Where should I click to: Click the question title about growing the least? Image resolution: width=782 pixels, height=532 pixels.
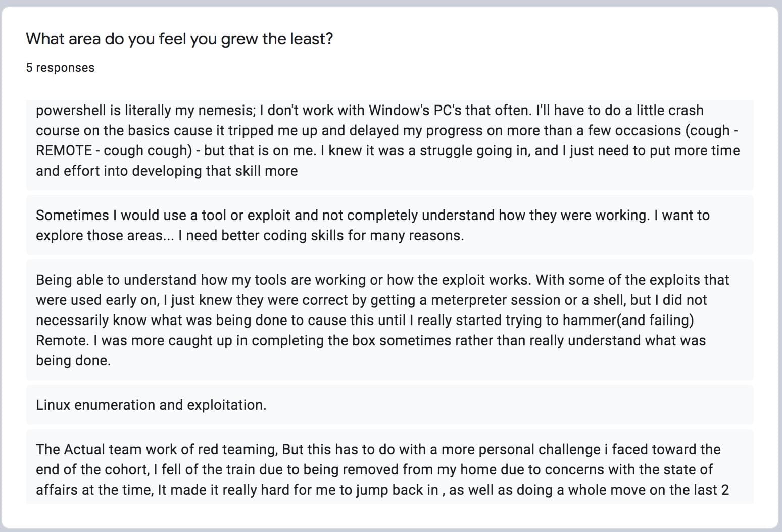(x=179, y=39)
